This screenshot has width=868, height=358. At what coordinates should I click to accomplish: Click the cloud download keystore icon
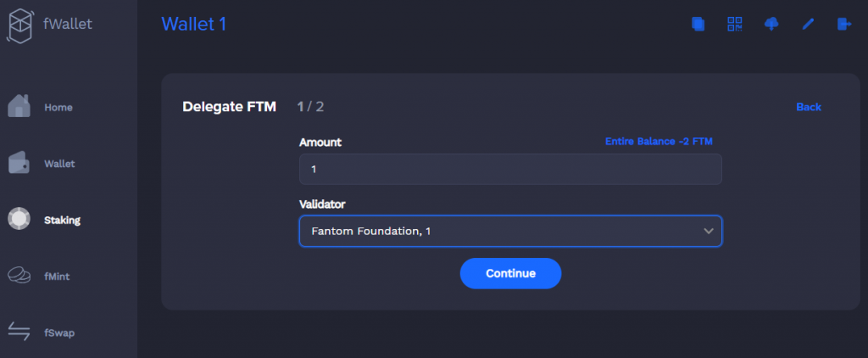click(x=771, y=24)
